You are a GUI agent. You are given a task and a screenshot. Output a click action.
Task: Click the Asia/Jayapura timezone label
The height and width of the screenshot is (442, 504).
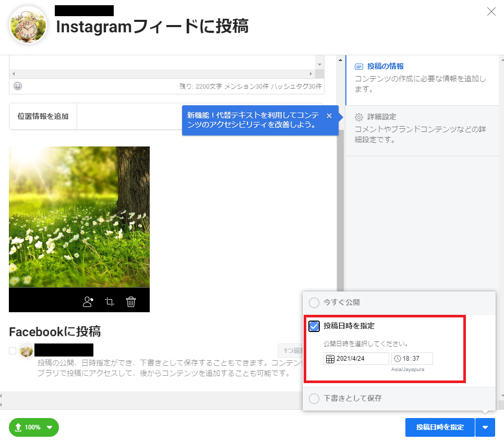407,370
